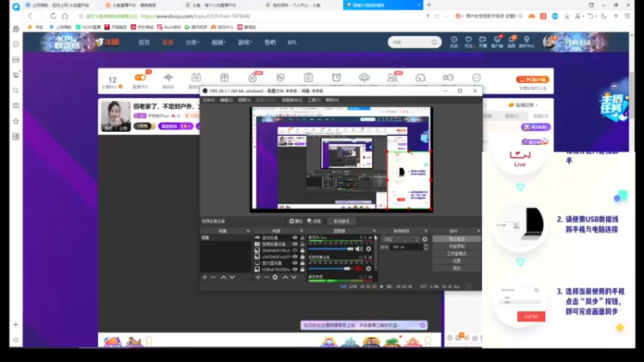Adjust transition duration spinner arrows in OBS
The height and width of the screenshot is (362, 644).
tap(426, 247)
